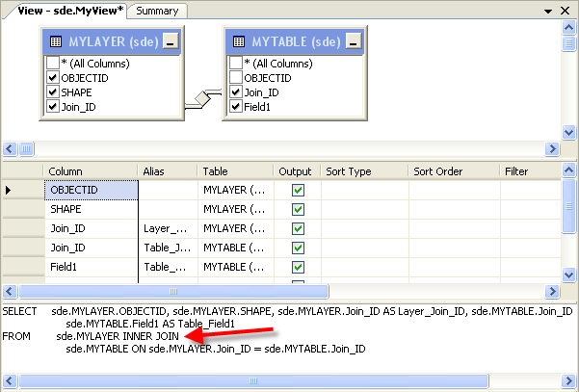This screenshot has width=579, height=392.
Task: Toggle Output for Layer_ alias Join_ID row
Action: click(x=298, y=228)
